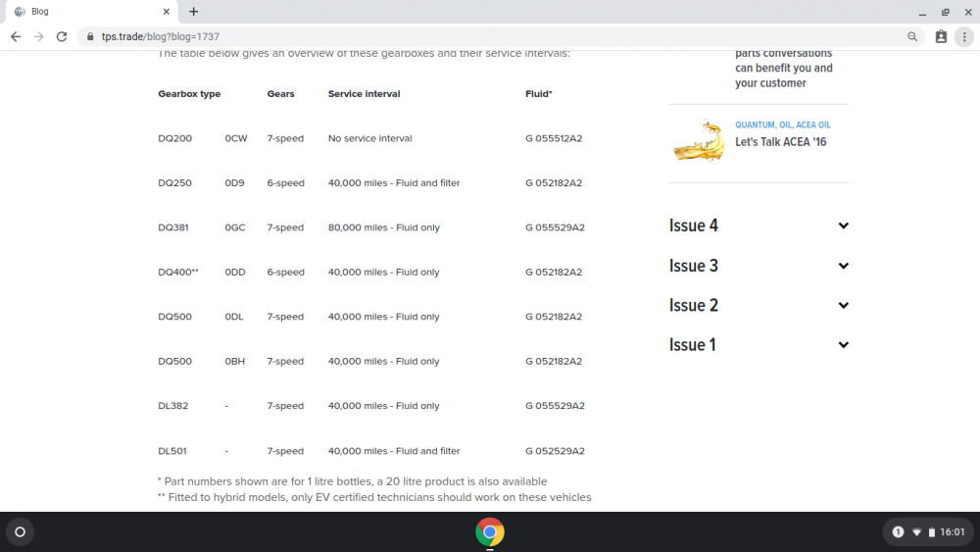
Task: Click the fluid number G 055512A2
Action: coord(554,138)
